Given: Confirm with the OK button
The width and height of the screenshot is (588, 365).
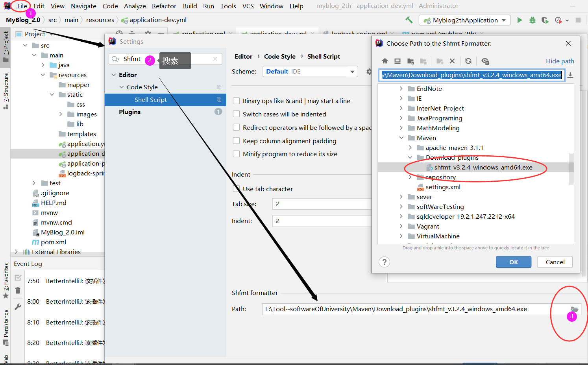Looking at the screenshot, I should pos(513,262).
